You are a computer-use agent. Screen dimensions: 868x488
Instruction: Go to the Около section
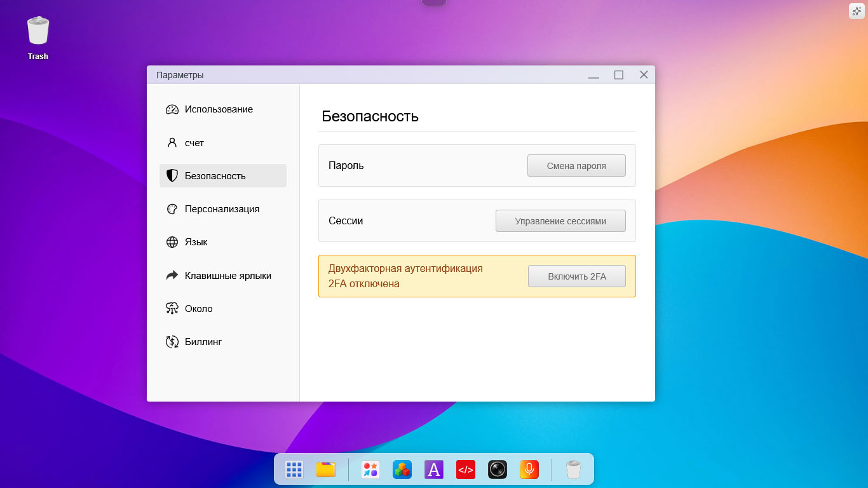pos(223,309)
